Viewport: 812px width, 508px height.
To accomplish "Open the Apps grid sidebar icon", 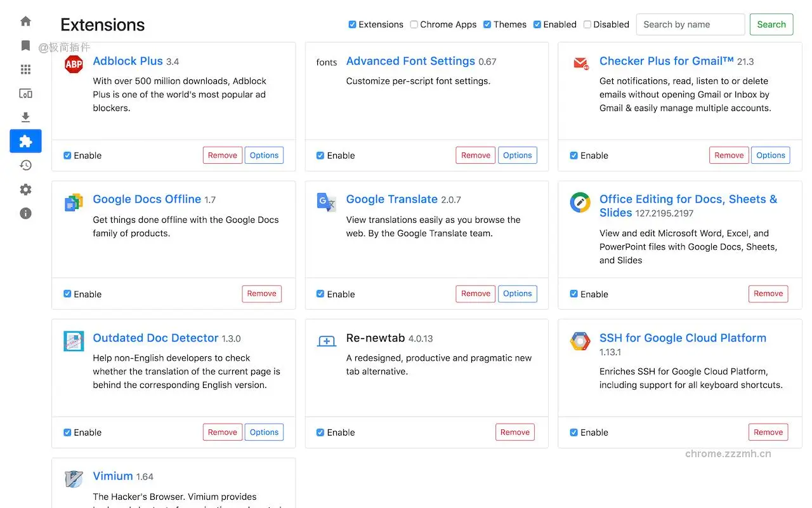I will [25, 69].
